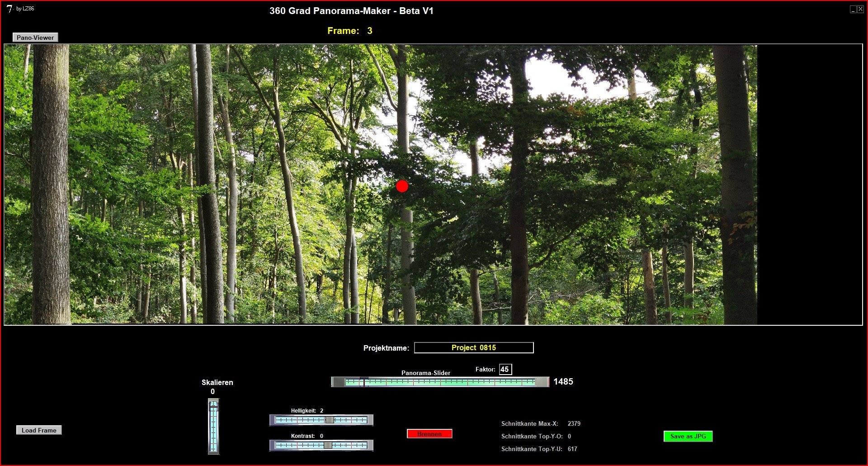Click the Helligkeit slider thumb
The width and height of the screenshot is (868, 466).
(x=330, y=420)
